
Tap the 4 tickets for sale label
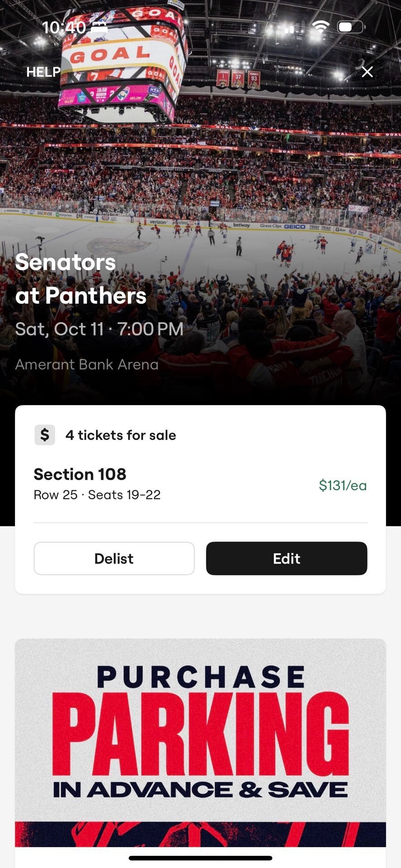tap(120, 435)
